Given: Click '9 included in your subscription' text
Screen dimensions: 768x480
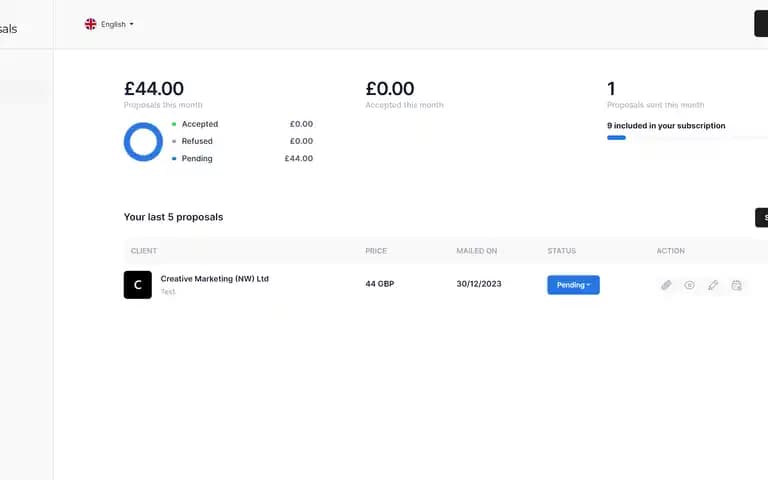Looking at the screenshot, I should point(666,125).
